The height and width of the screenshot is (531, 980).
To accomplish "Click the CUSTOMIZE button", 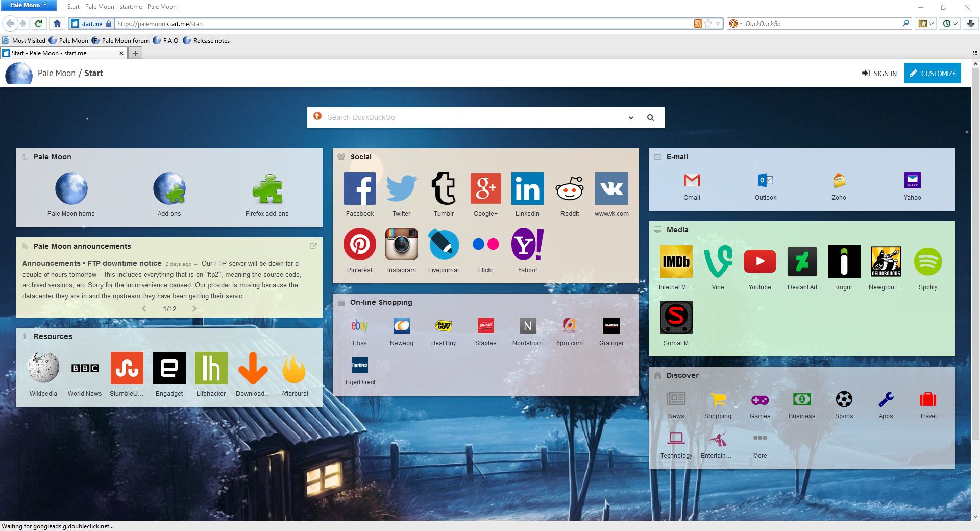I will click(x=933, y=73).
